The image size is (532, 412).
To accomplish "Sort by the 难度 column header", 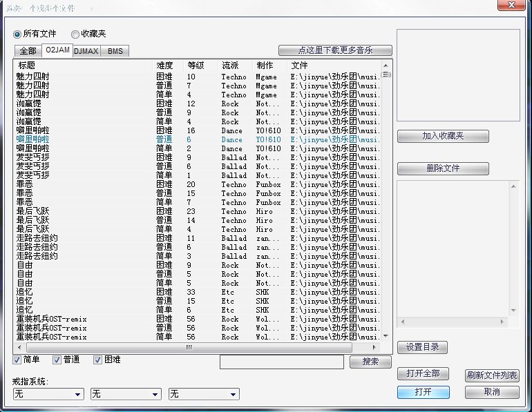I will pyautogui.click(x=168, y=66).
